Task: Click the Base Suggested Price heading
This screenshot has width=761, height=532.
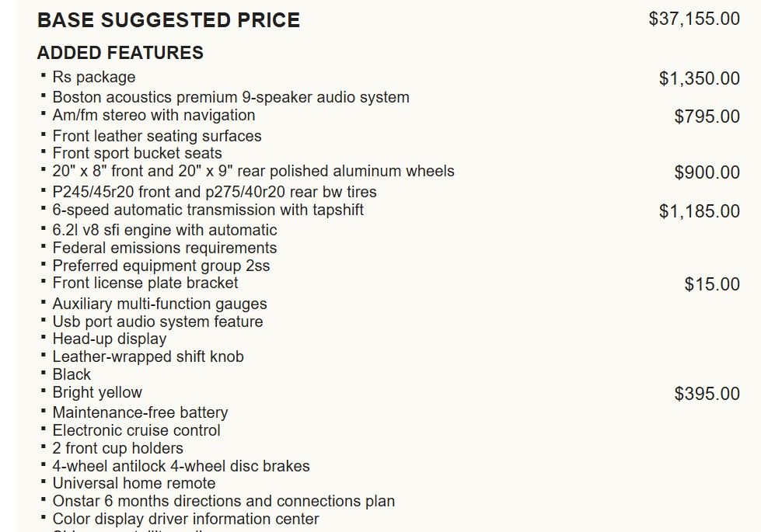Action: click(168, 20)
